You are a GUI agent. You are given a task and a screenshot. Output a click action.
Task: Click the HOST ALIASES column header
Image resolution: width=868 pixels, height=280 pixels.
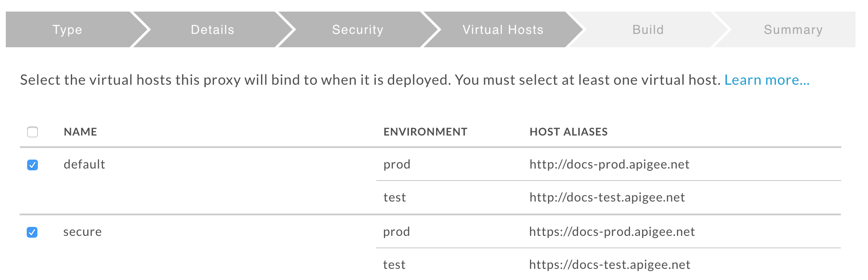click(x=568, y=132)
